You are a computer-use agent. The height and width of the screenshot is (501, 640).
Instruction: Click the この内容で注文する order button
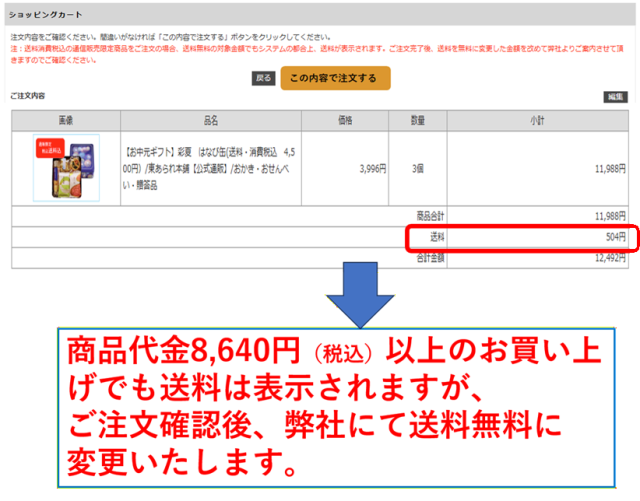pos(336,78)
